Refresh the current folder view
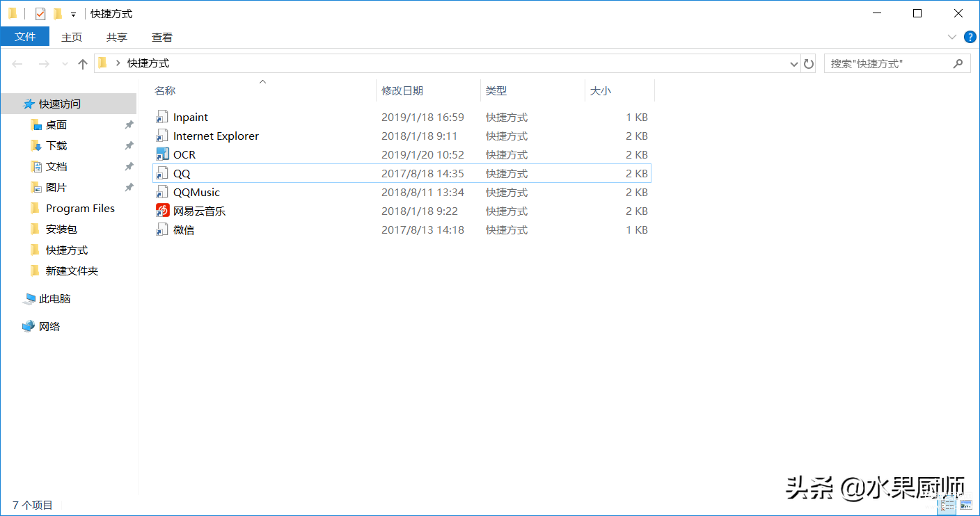 coord(808,63)
